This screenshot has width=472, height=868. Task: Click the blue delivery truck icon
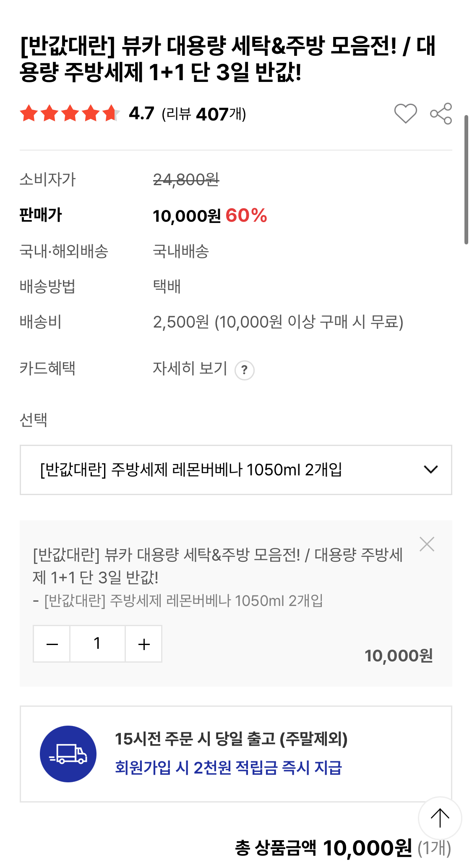[x=68, y=754]
